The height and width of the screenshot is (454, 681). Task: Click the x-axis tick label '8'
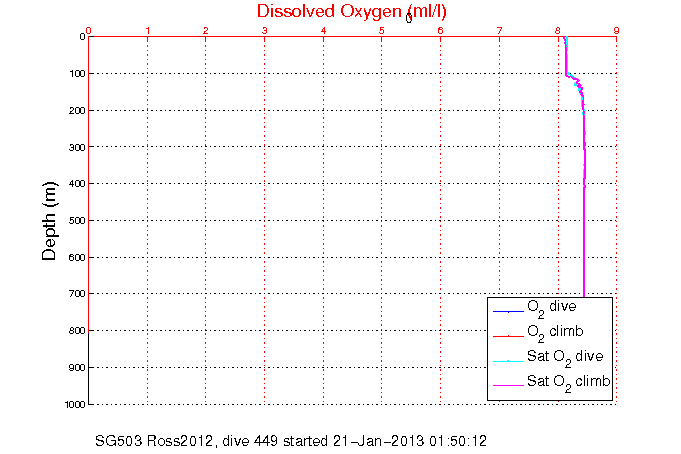[x=558, y=31]
